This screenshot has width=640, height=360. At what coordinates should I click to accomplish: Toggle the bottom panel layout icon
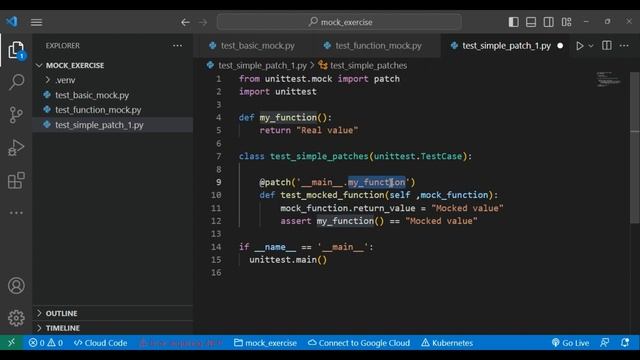tap(531, 22)
